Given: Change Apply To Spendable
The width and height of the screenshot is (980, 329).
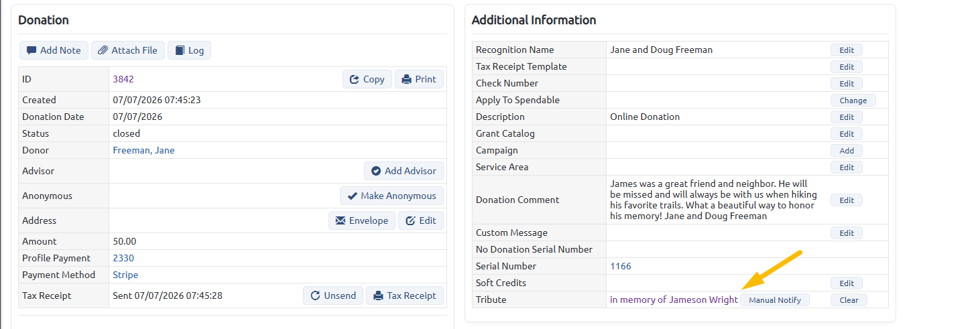Looking at the screenshot, I should pyautogui.click(x=853, y=101).
